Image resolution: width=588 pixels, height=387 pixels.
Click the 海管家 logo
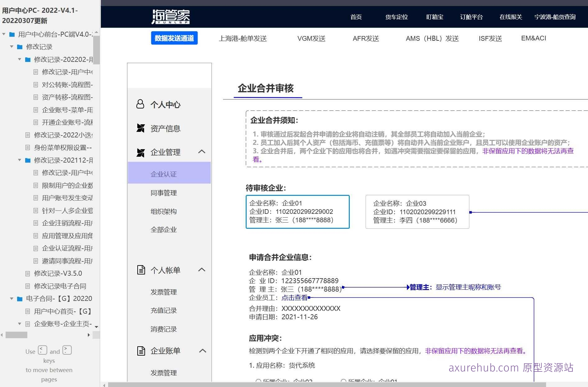[171, 17]
